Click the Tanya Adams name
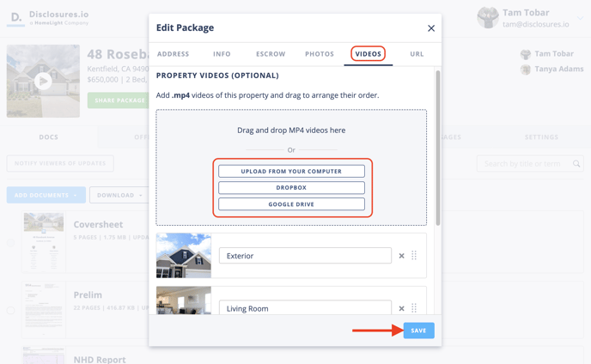Viewport: 591px width, 364px height. 559,69
